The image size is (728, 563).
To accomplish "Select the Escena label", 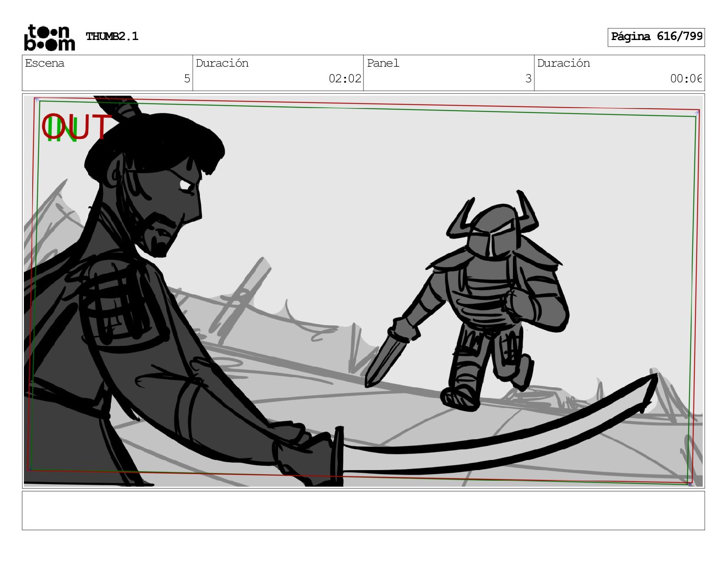I will click(x=45, y=63).
